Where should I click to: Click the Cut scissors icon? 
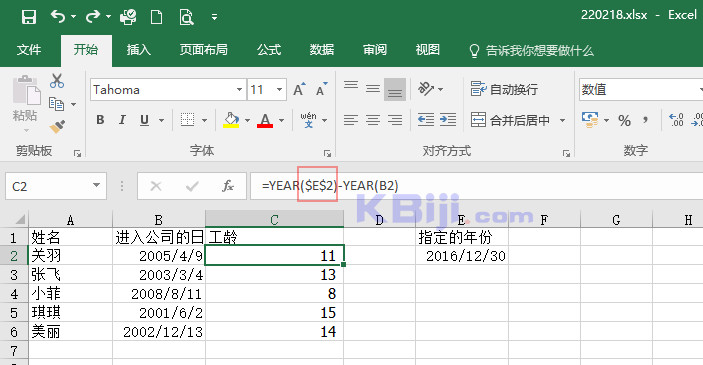coord(57,81)
